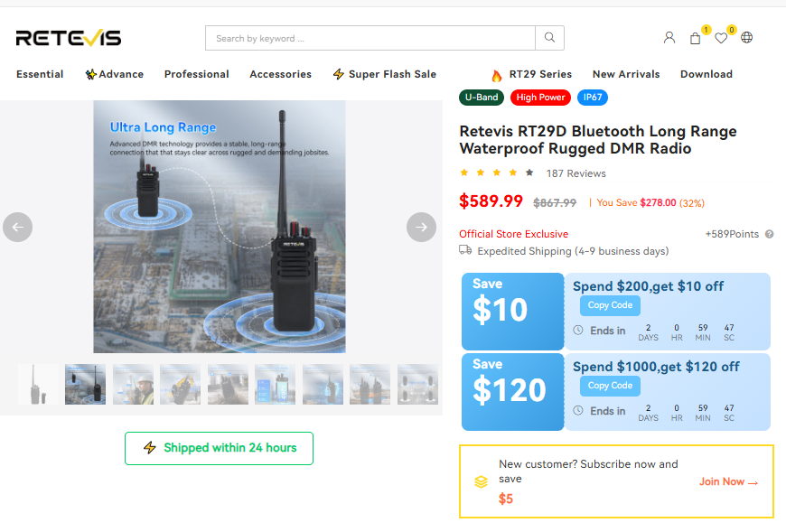Select fifth product thumbnail
The width and height of the screenshot is (786, 532).
[x=228, y=384]
